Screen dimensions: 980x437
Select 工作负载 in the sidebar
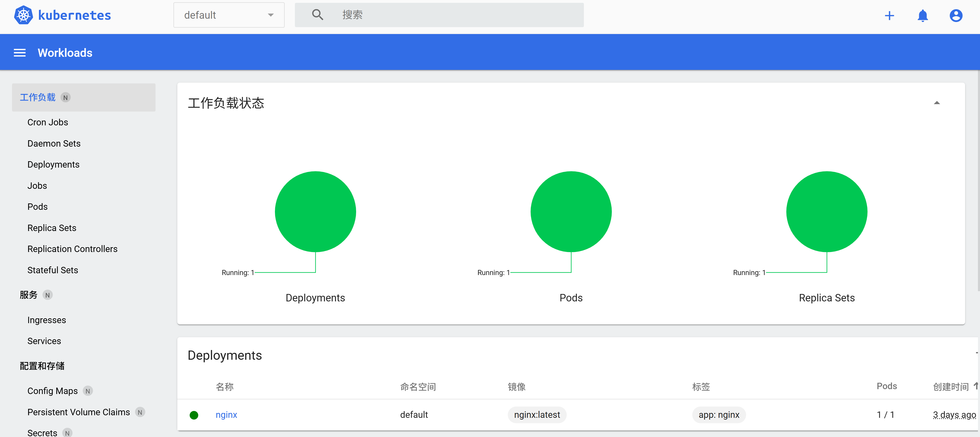click(x=37, y=97)
